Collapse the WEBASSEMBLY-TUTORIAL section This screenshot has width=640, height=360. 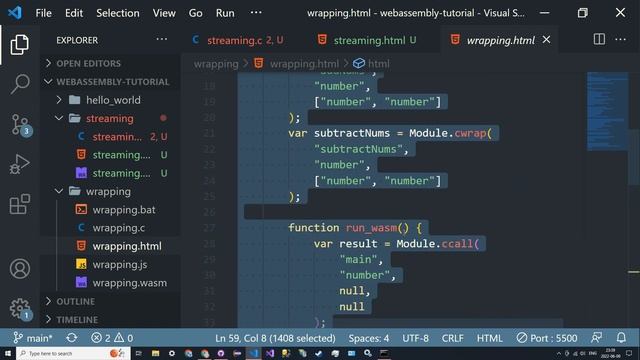click(110, 82)
